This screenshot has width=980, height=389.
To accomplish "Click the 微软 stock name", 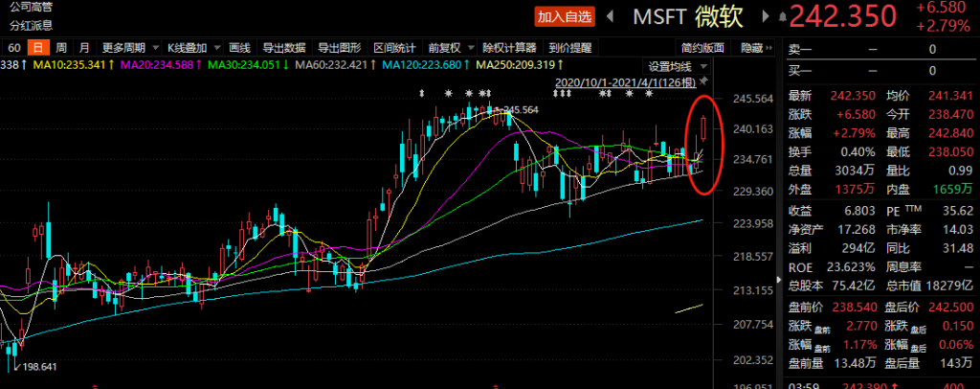I will click(x=719, y=17).
